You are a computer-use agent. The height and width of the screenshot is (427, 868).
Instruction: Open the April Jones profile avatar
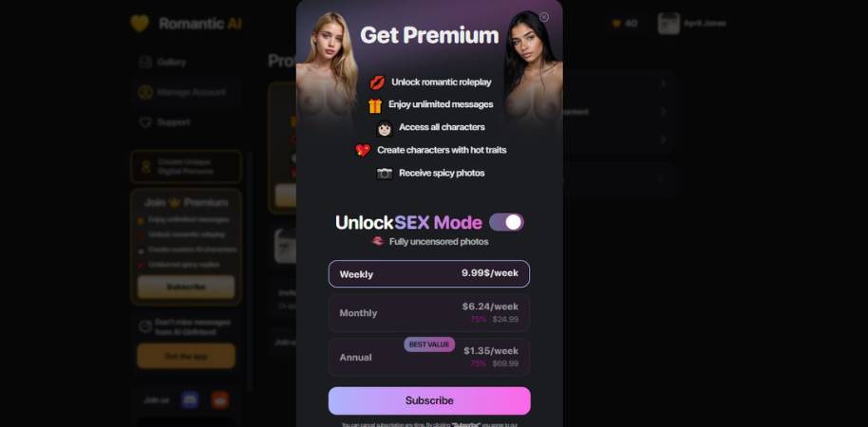click(x=669, y=23)
